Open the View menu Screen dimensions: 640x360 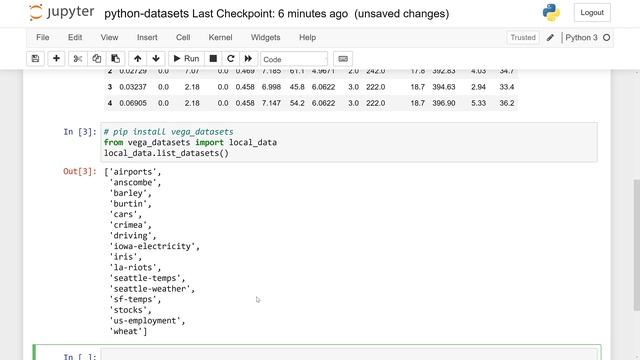pos(109,37)
